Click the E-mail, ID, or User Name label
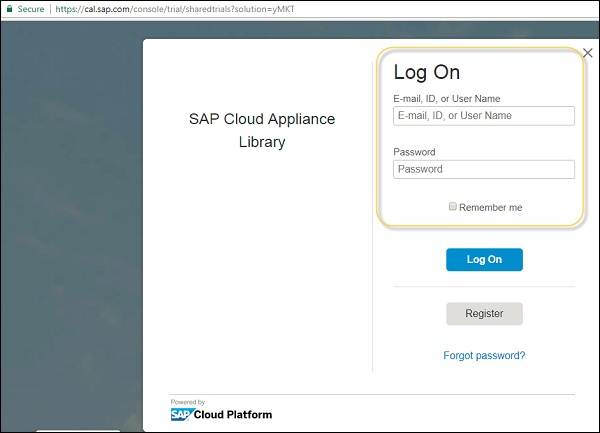 pyautogui.click(x=447, y=98)
